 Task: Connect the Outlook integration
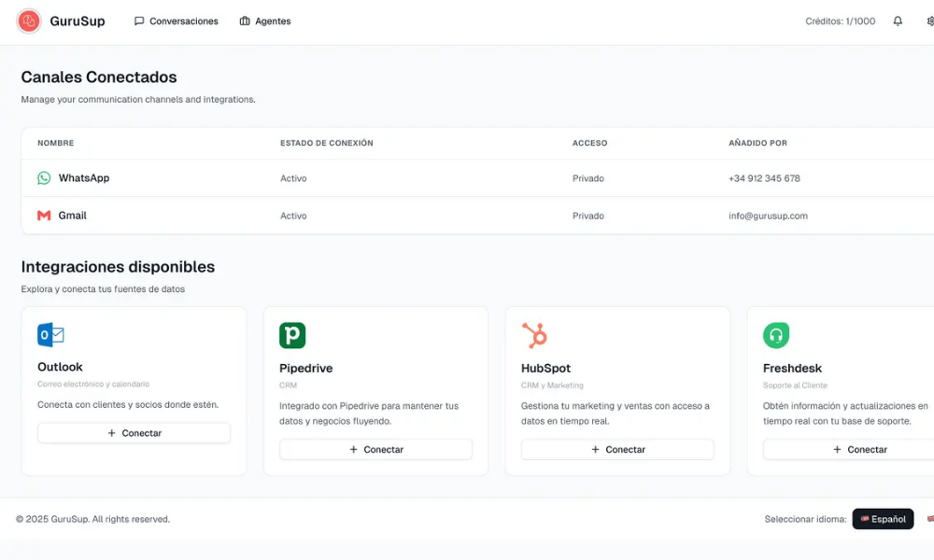click(134, 433)
